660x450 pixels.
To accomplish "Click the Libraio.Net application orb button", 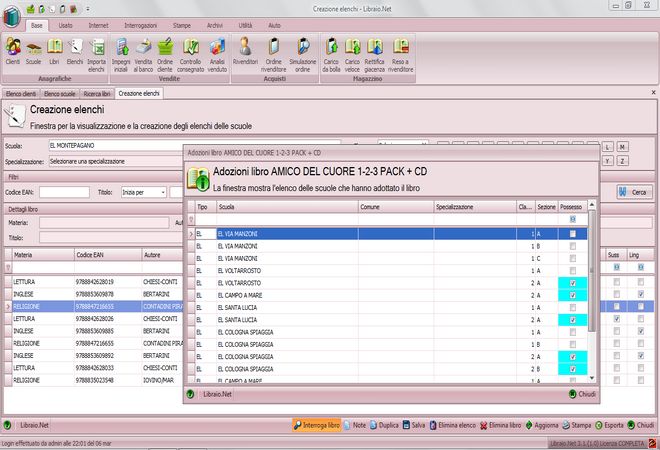I will click(12, 16).
